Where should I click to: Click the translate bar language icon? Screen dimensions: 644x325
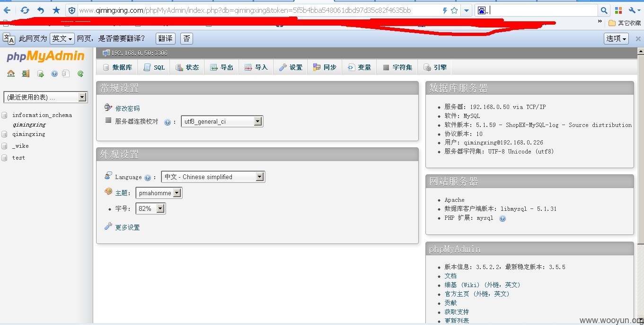[x=9, y=38]
